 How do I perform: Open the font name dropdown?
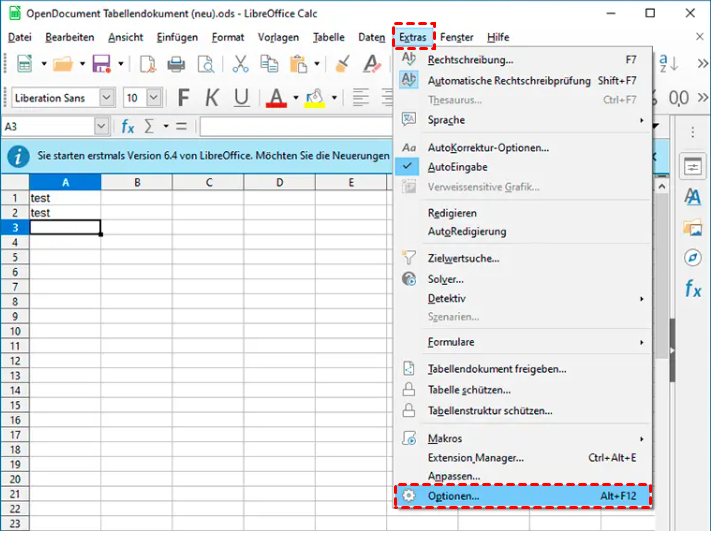[107, 98]
